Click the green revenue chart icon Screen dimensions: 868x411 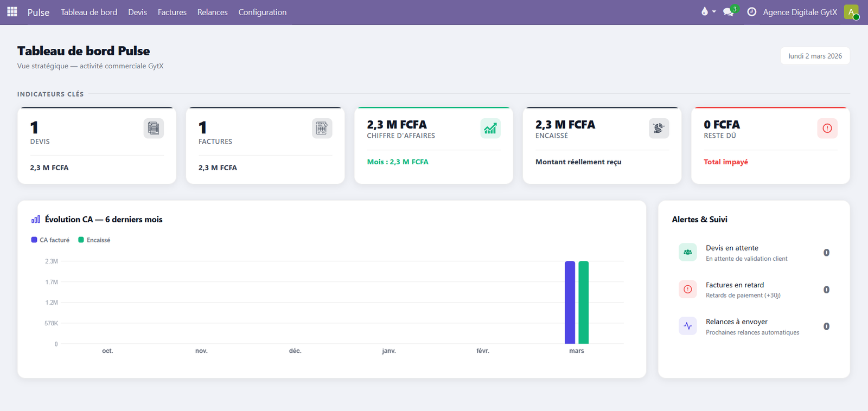(490, 129)
